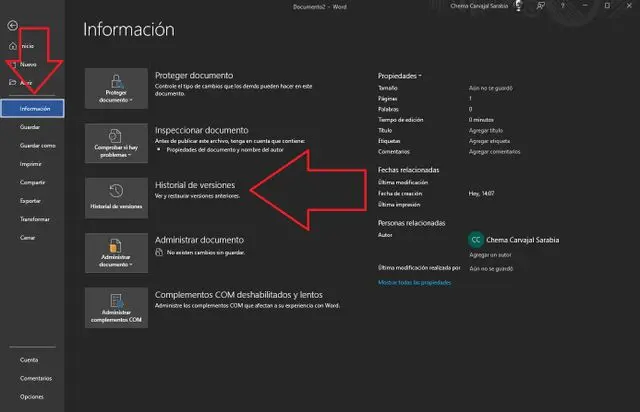This screenshot has height=412, width=640.
Task: Click the Agregar título field
Action: click(x=485, y=130)
